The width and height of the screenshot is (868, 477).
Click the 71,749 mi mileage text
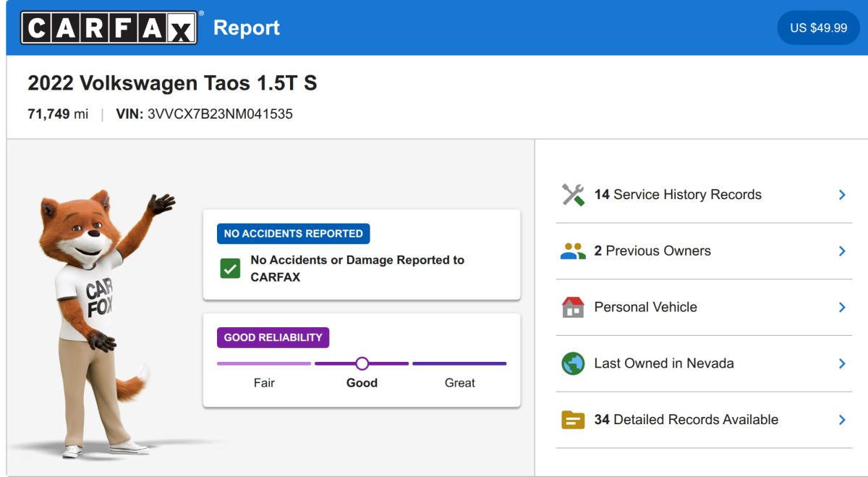point(58,114)
